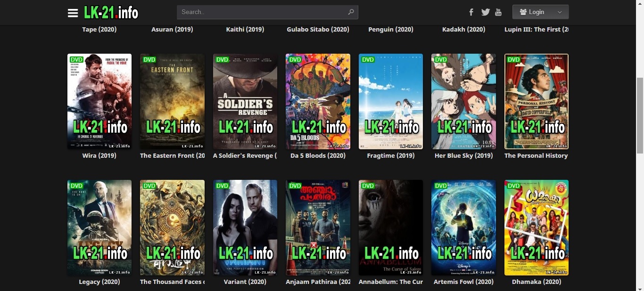
Task: Expand the Login dropdown
Action: coord(540,12)
